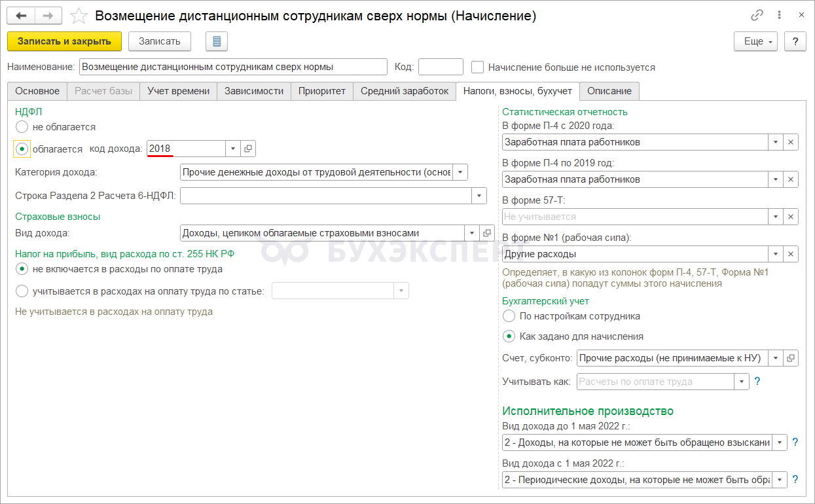Click the Записать button
This screenshot has height=504, width=815.
click(159, 41)
